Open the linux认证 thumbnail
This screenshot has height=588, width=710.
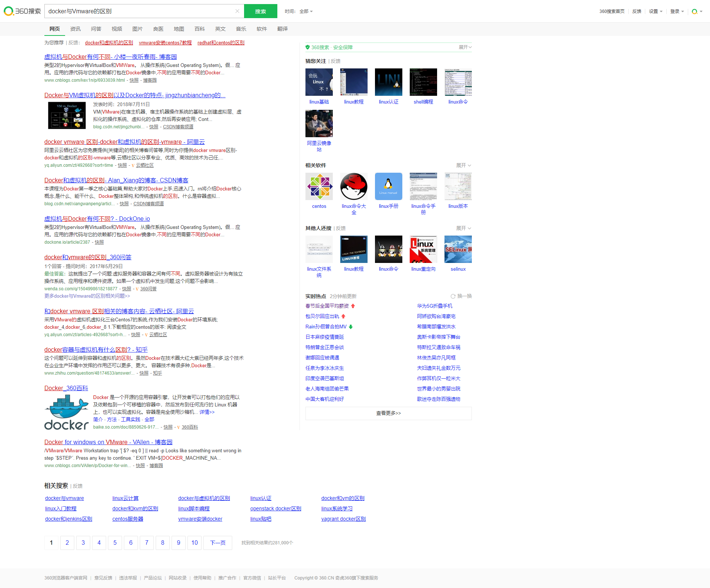click(388, 82)
